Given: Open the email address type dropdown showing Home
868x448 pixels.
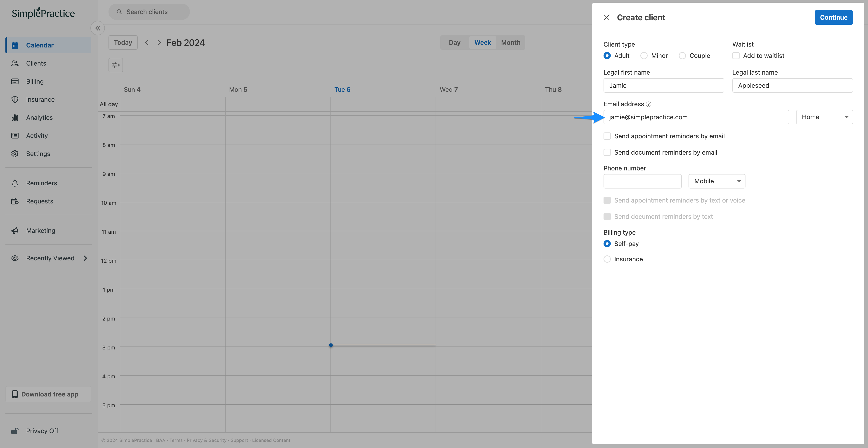Looking at the screenshot, I should tap(824, 117).
